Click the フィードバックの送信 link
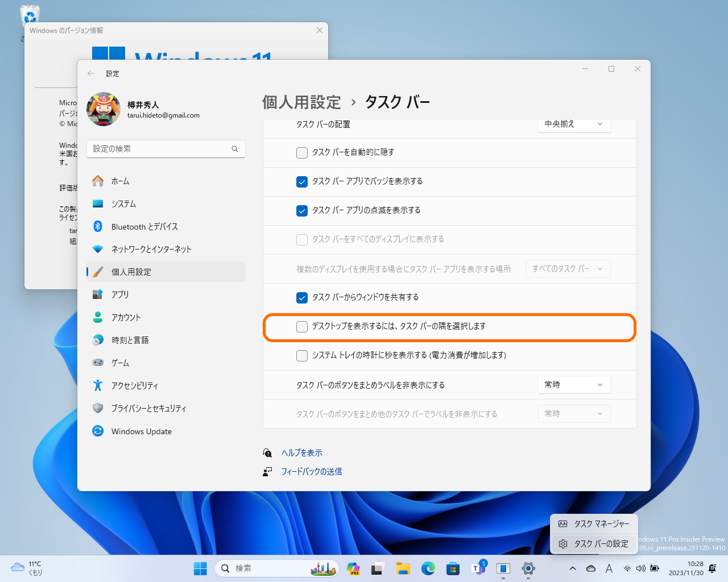The image size is (728, 582). 312,471
